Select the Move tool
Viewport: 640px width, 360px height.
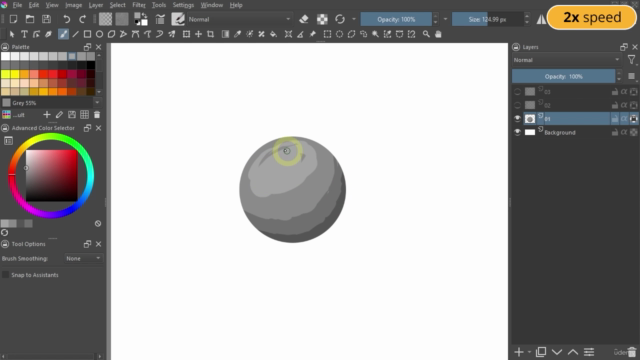pos(198,34)
